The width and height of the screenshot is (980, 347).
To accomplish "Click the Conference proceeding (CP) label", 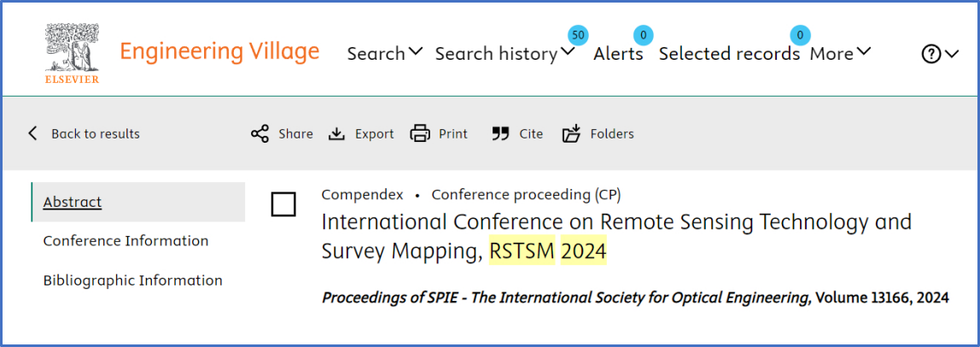I will (x=526, y=195).
